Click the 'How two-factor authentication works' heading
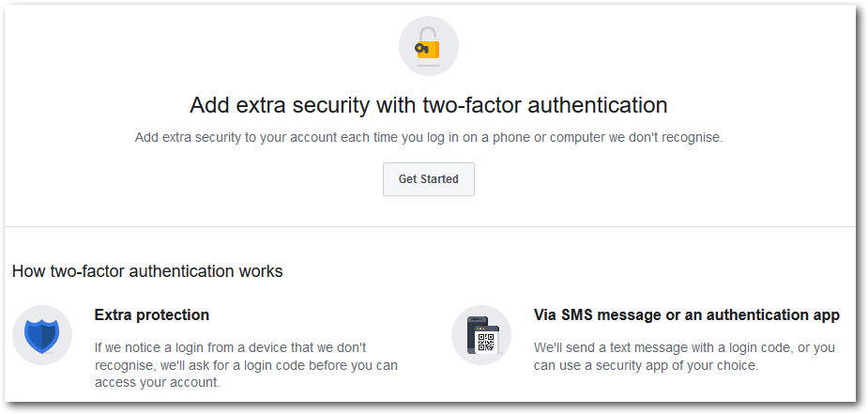868x414 pixels. pyautogui.click(x=147, y=271)
